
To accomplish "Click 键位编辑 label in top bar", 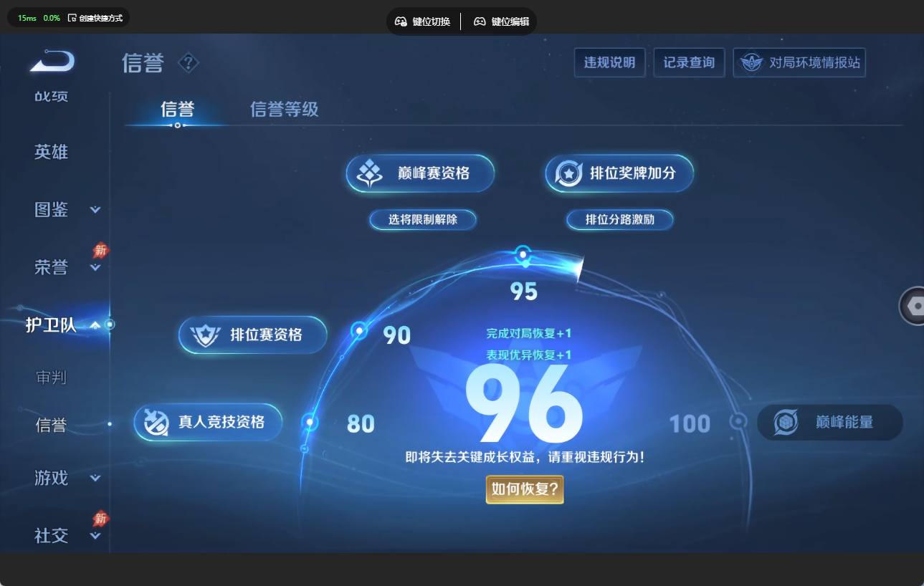I will pyautogui.click(x=510, y=21).
